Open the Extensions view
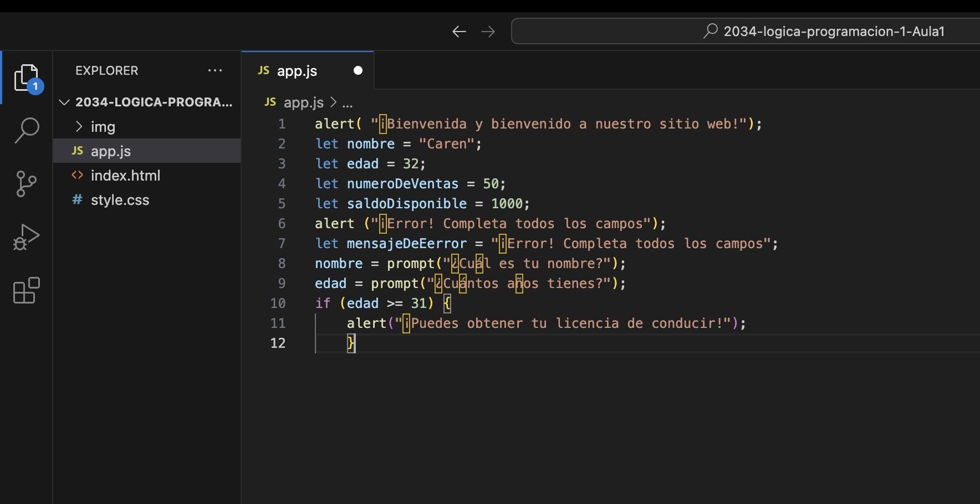This screenshot has height=504, width=980. click(x=27, y=290)
